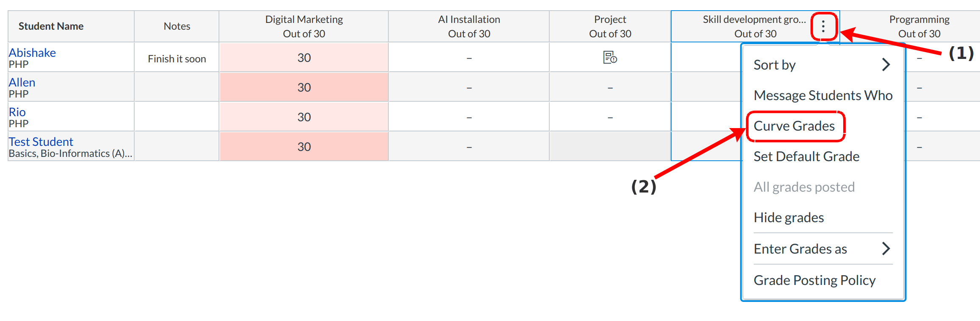
Task: Choose Message Students Who option
Action: (822, 95)
